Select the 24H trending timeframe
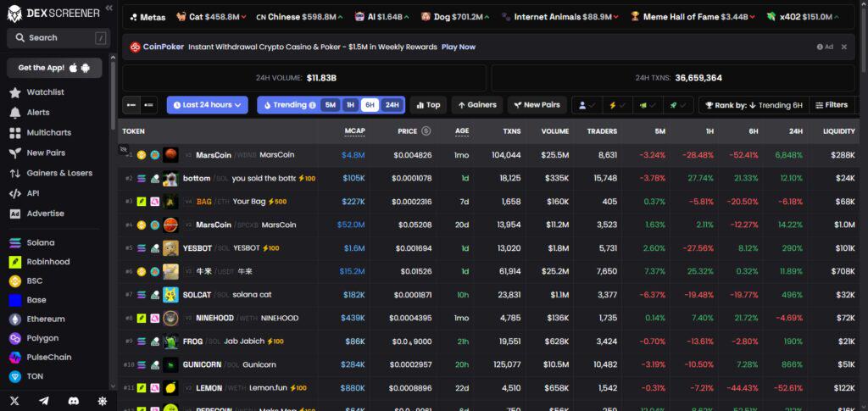This screenshot has height=411, width=868. 392,105
